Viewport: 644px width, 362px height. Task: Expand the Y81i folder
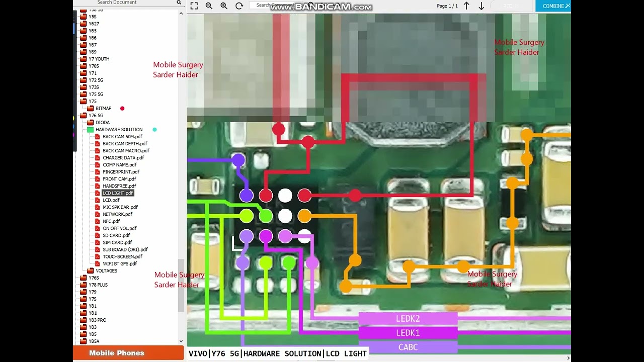[93, 312]
